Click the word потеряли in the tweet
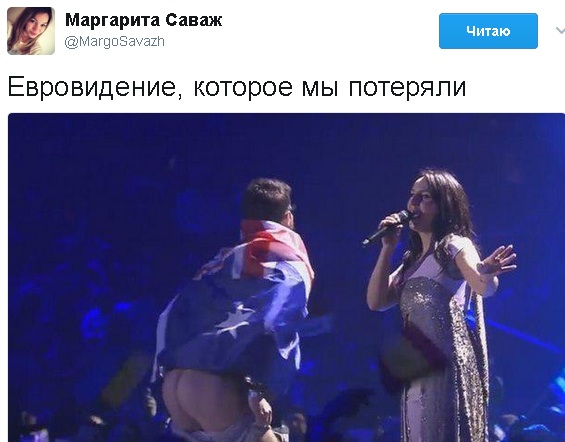Image resolution: width=565 pixels, height=442 pixels. [x=407, y=88]
